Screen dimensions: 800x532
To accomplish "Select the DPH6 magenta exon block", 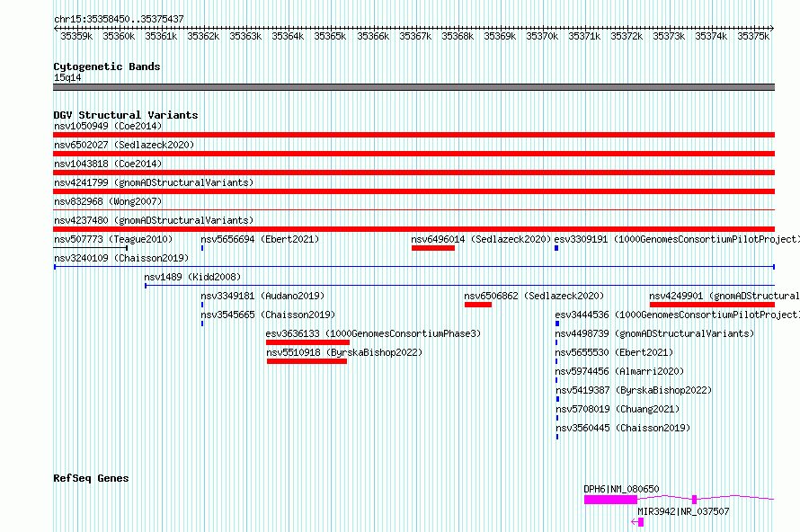I will pos(610,500).
